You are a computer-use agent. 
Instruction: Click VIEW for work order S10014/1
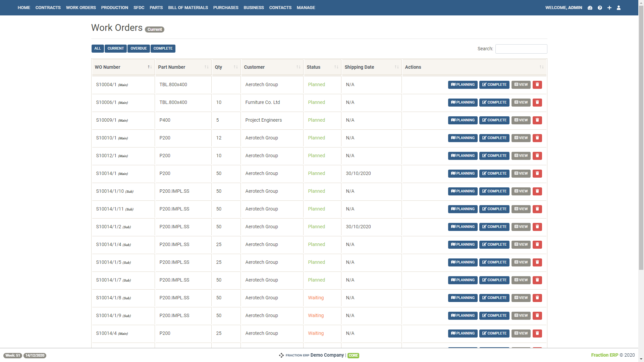click(521, 174)
